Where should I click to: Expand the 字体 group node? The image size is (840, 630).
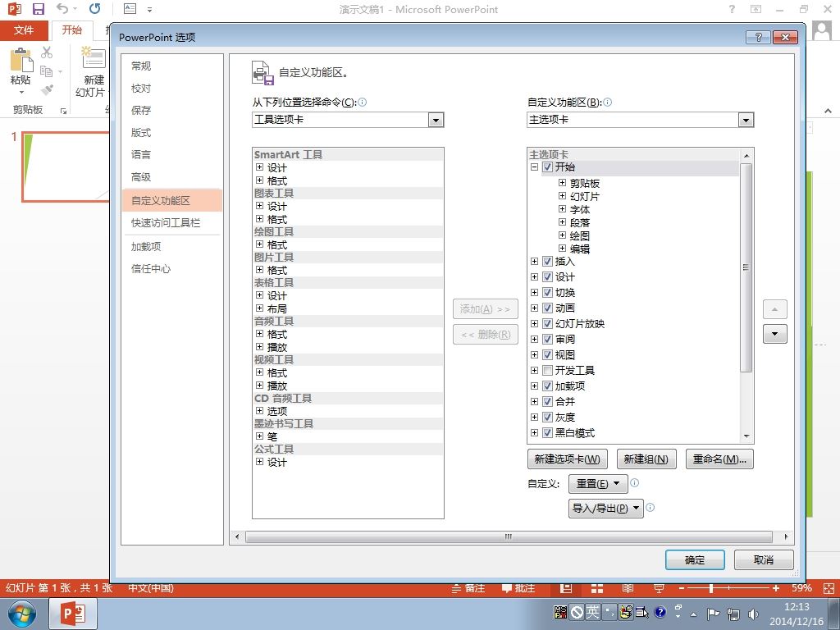click(562, 209)
